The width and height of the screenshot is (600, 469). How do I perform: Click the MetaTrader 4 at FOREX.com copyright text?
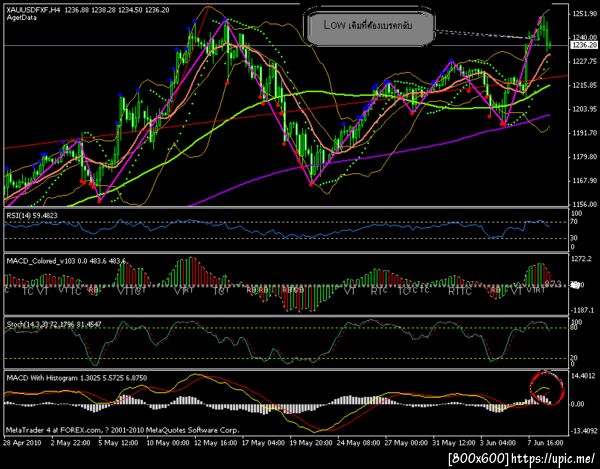click(x=123, y=430)
